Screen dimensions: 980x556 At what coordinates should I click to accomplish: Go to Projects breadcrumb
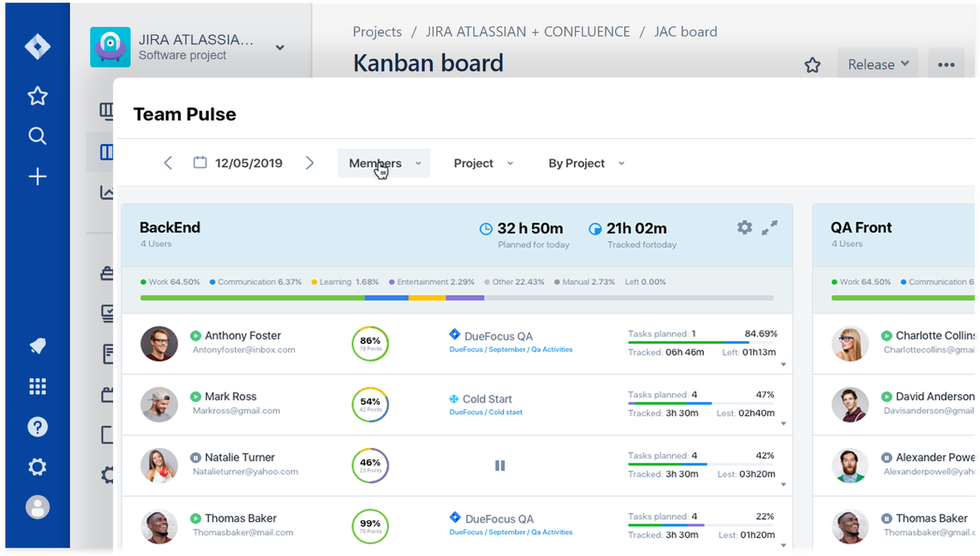click(x=377, y=32)
